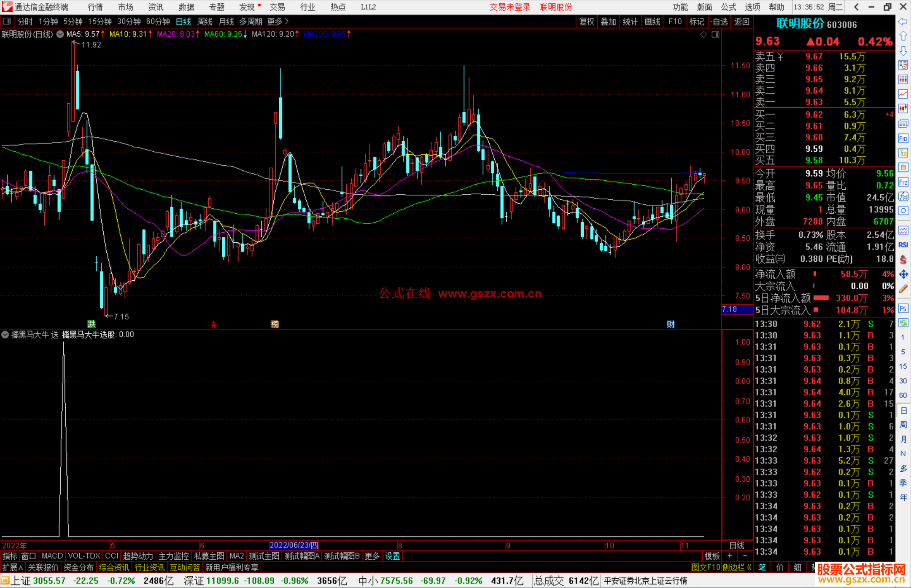Open the 行情 menu
The width and height of the screenshot is (911, 588).
(95, 7)
